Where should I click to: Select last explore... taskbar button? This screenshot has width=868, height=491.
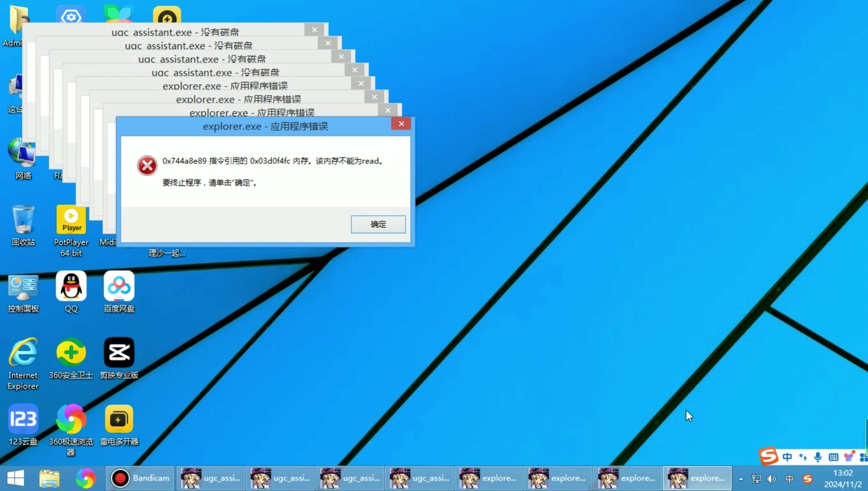pyautogui.click(x=697, y=478)
